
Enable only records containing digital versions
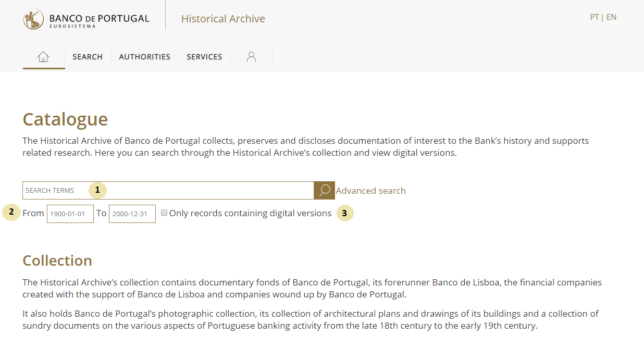pyautogui.click(x=164, y=213)
